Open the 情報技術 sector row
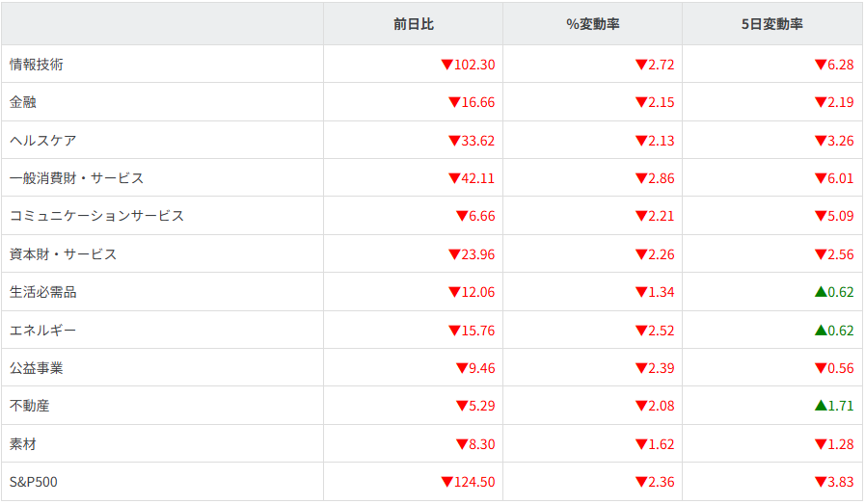The width and height of the screenshot is (865, 504). pos(37,65)
